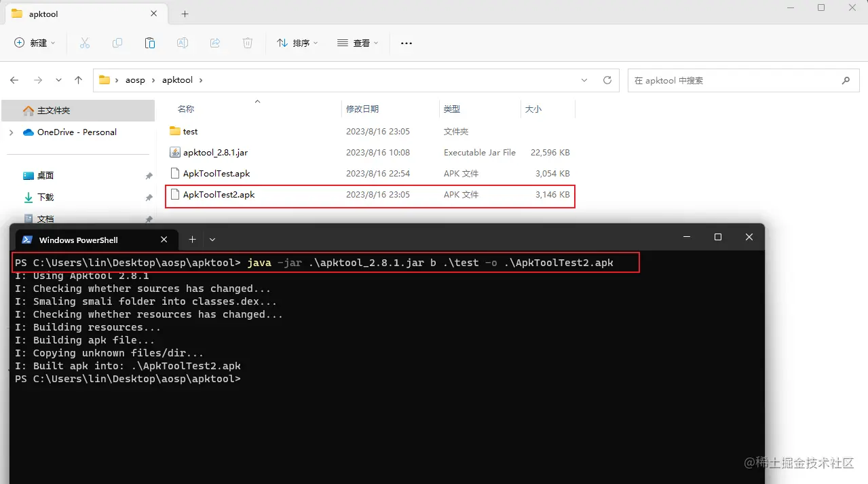Click the PowerShell prompt line at bottom
868x484 pixels.
pos(128,379)
